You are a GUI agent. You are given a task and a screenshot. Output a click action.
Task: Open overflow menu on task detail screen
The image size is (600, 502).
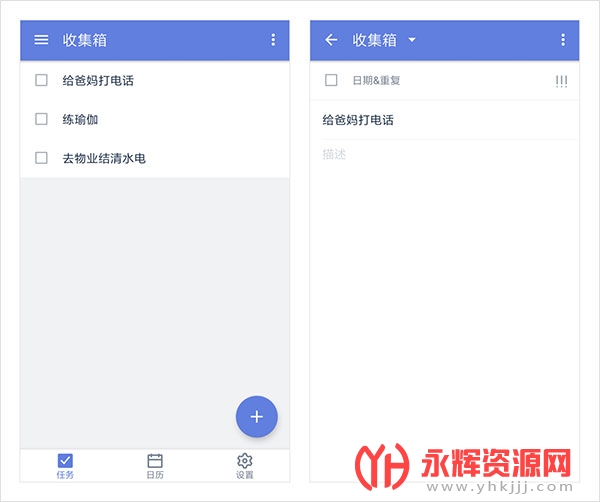click(563, 40)
